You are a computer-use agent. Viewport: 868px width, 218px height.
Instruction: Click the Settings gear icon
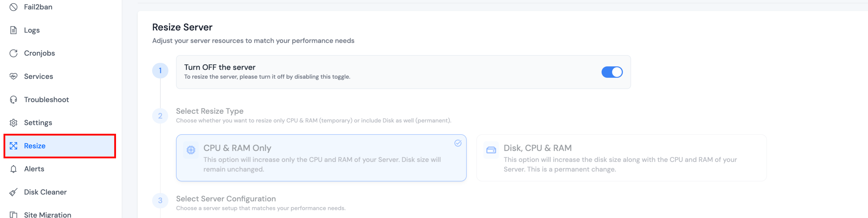[13, 123]
